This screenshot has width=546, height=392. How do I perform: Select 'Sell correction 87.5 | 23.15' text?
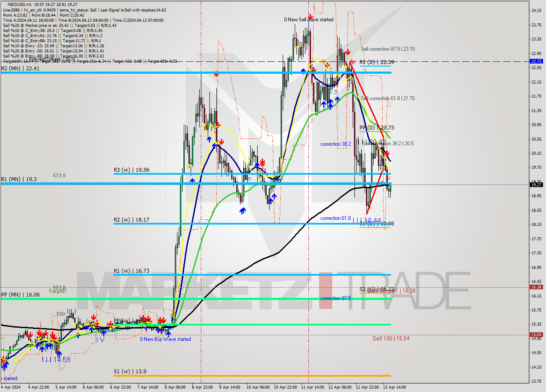[388, 49]
